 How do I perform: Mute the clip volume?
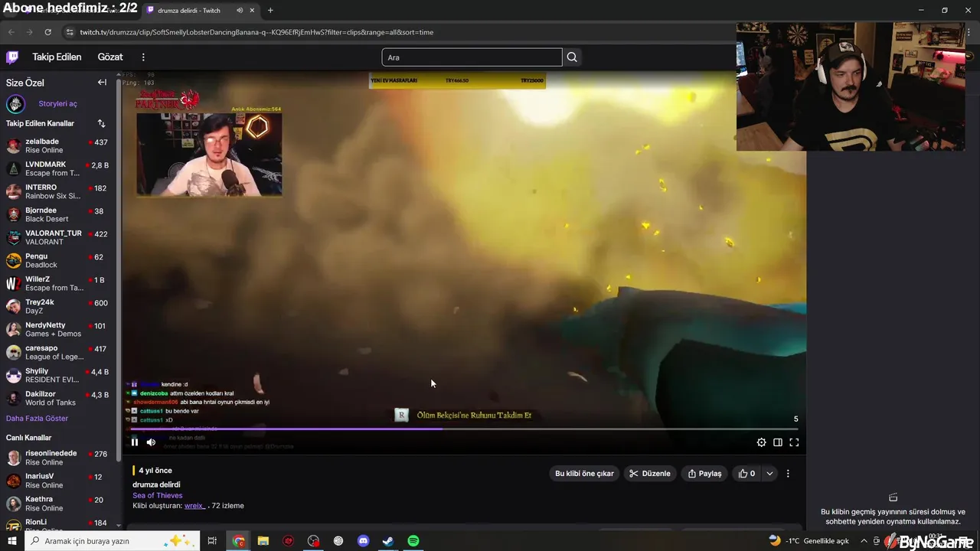[151, 442]
